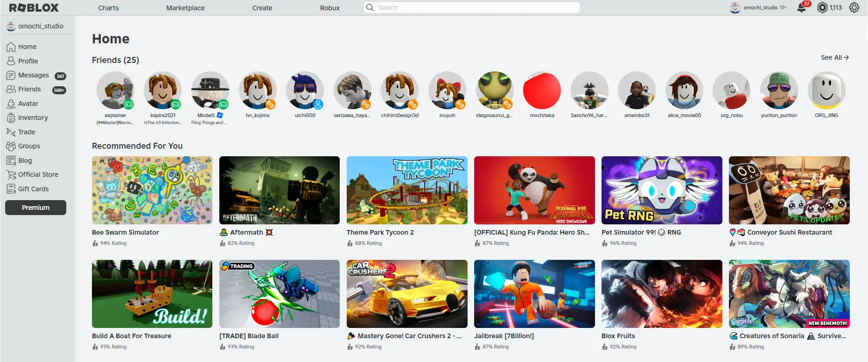
Task: Click the explainer friend avatar
Action: click(115, 90)
